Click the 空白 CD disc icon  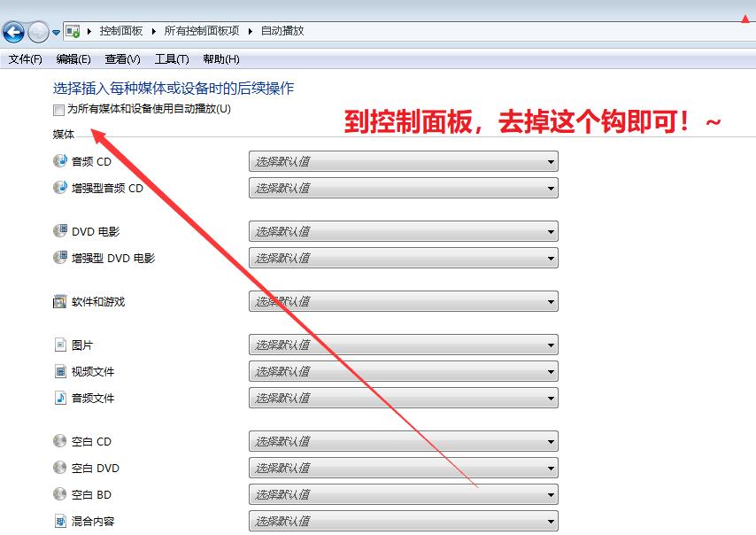click(x=60, y=441)
